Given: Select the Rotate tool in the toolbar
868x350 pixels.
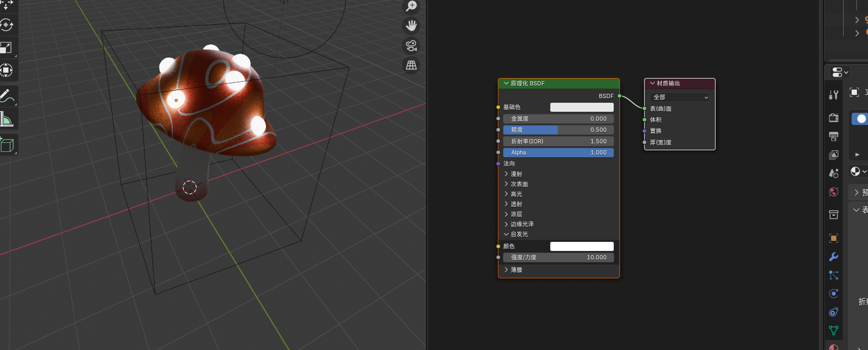Looking at the screenshot, I should coord(6,25).
